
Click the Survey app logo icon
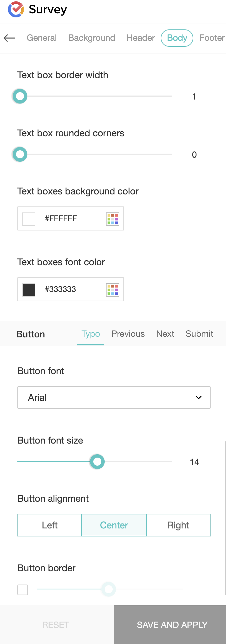pyautogui.click(x=16, y=9)
